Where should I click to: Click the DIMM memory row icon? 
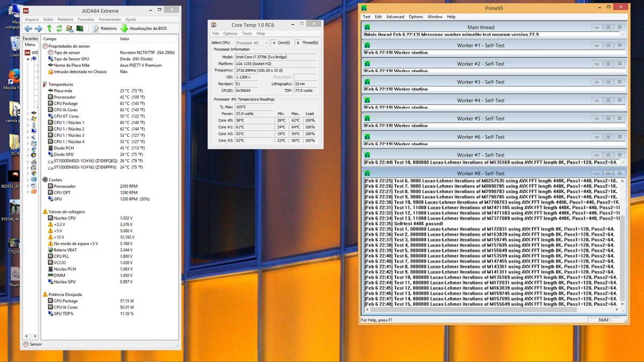50,275
